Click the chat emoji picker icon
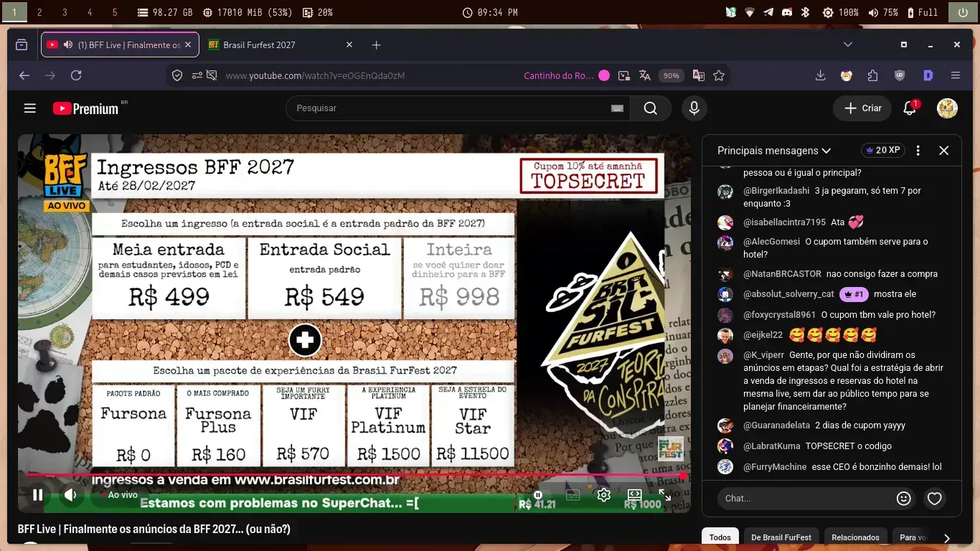Screen dimensions: 980x551 point(904,498)
